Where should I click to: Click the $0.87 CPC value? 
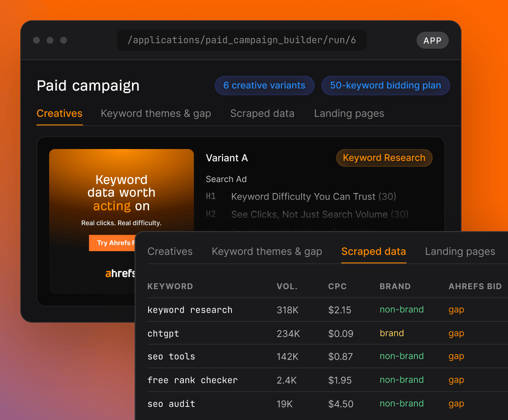click(340, 357)
